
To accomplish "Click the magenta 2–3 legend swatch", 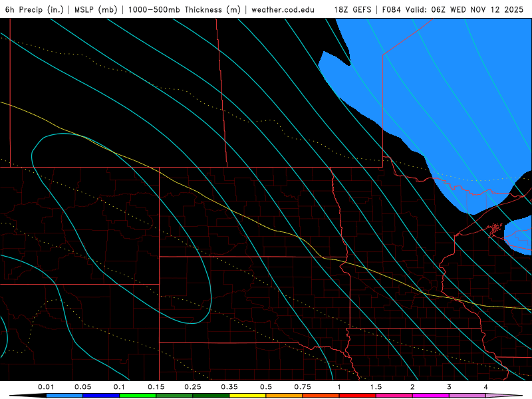I will (x=431, y=396).
